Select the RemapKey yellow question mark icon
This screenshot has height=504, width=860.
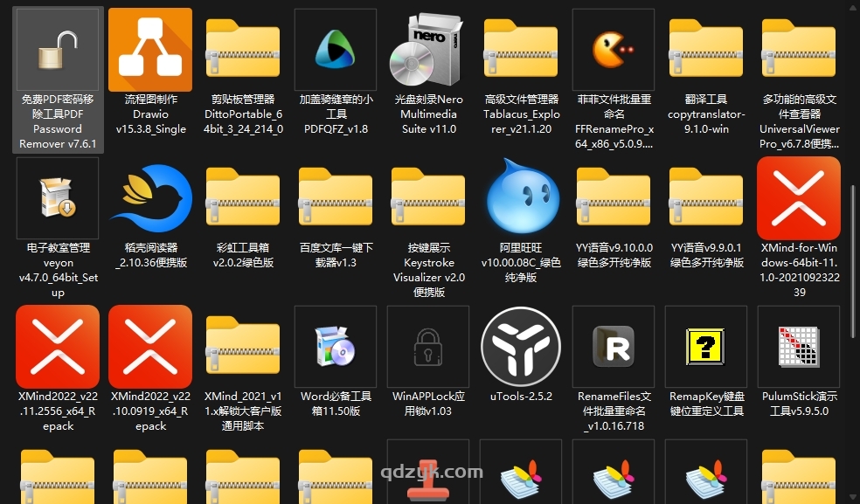pos(706,347)
